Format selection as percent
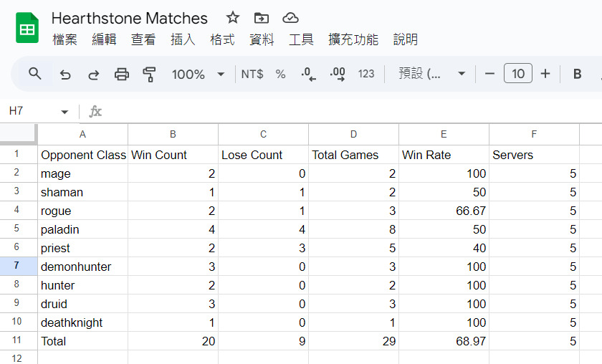This screenshot has height=364, width=602. [281, 74]
